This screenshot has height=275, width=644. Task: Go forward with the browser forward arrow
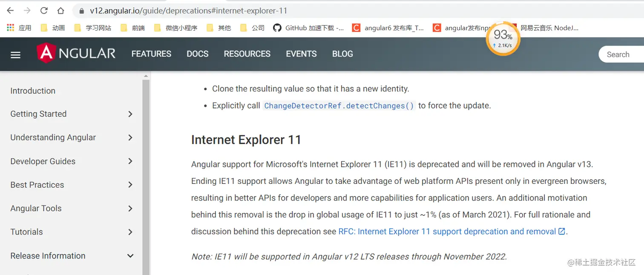tap(27, 11)
